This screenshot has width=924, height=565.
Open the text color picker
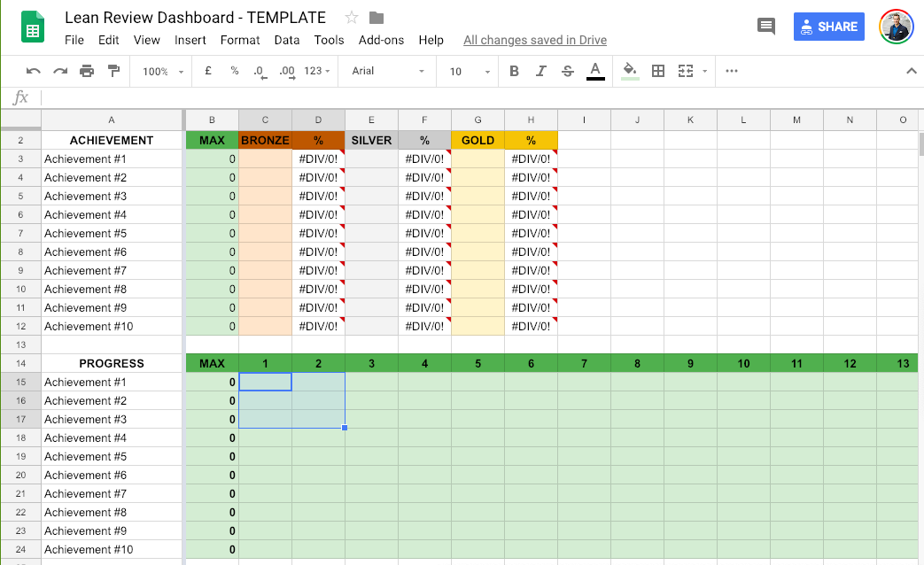coord(595,71)
